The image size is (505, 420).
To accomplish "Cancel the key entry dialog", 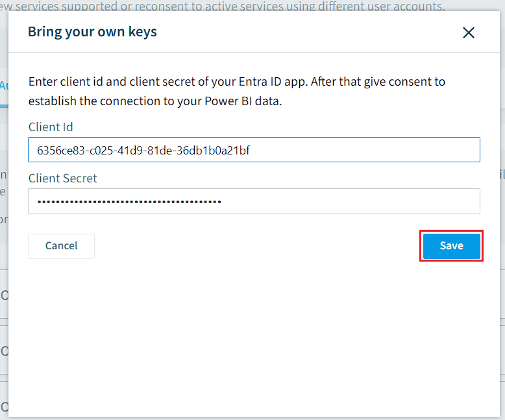I will [x=61, y=246].
